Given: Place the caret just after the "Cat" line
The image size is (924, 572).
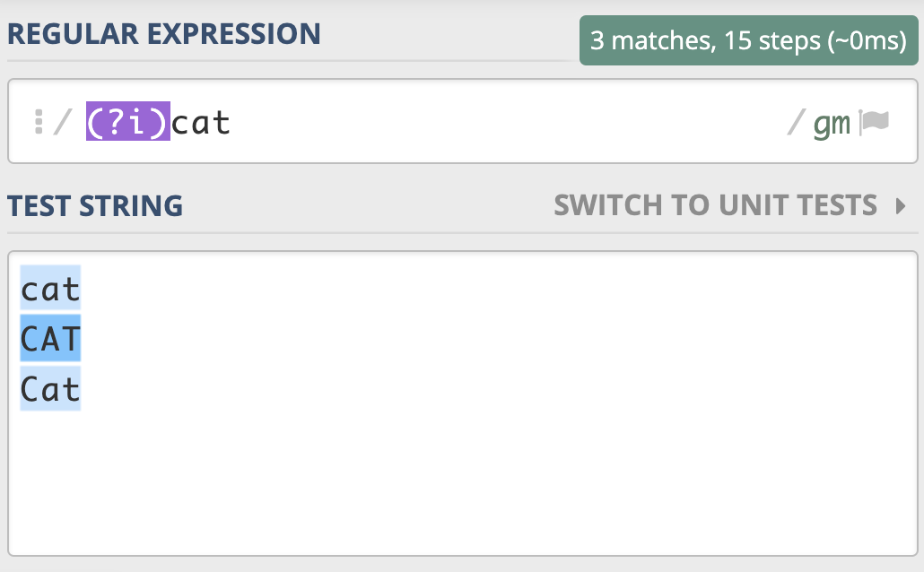Looking at the screenshot, I should [x=83, y=389].
